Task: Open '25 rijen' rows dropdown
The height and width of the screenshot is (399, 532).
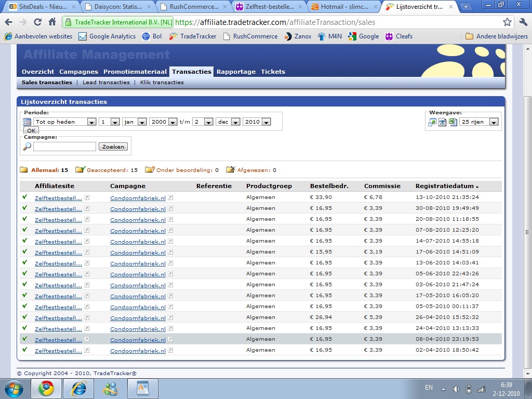Action: click(x=478, y=122)
